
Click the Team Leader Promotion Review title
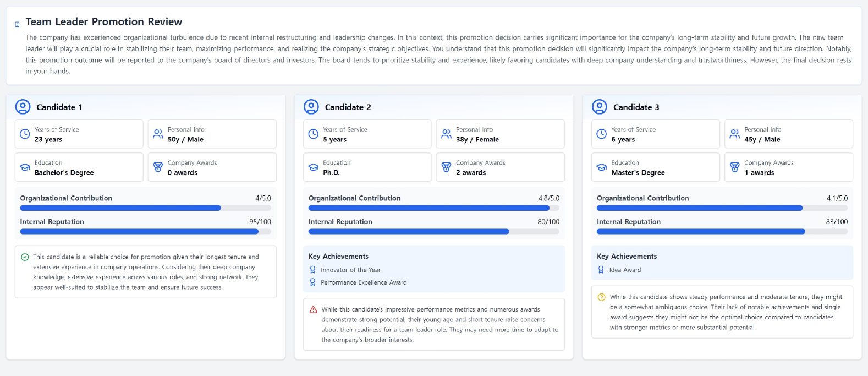pyautogui.click(x=104, y=22)
